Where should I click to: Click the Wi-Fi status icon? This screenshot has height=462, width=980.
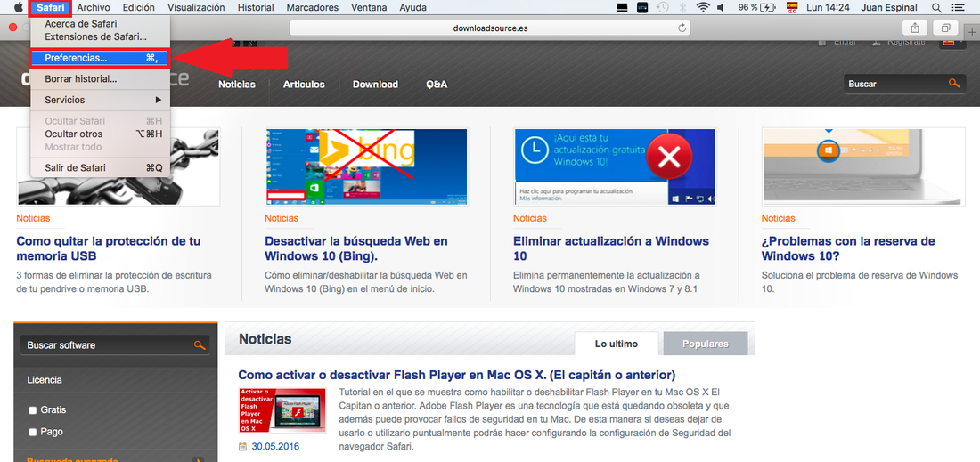pyautogui.click(x=703, y=7)
